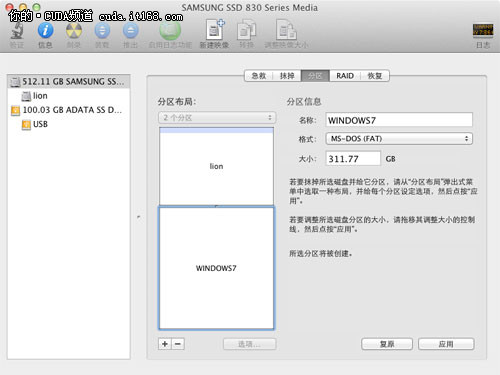This screenshot has height=375, width=500.
Task: Click the lion volume drive icon
Action: [x=26, y=96]
